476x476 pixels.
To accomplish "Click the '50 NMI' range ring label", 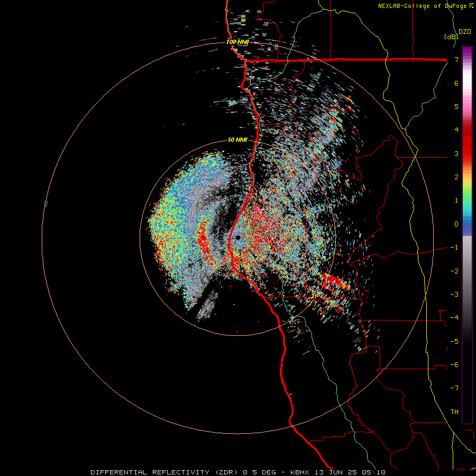I will [x=237, y=140].
